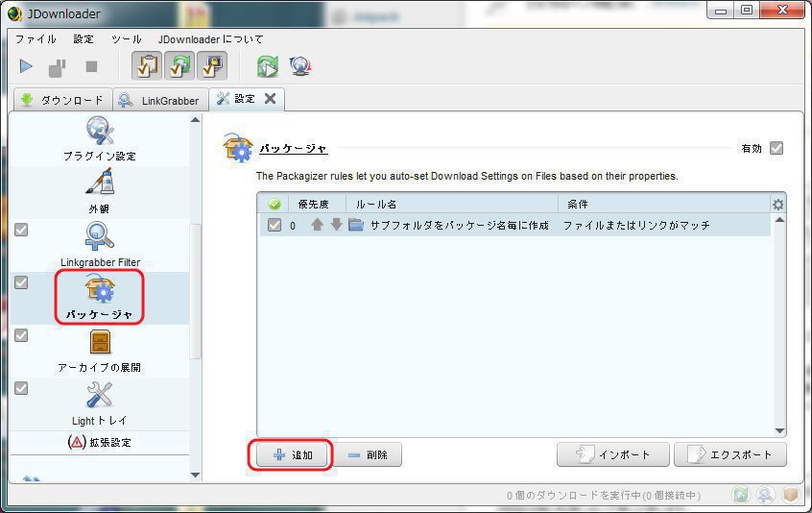The image size is (812, 513).
Task: Select プラグイン設定 in the sidebar
Action: pos(100,139)
